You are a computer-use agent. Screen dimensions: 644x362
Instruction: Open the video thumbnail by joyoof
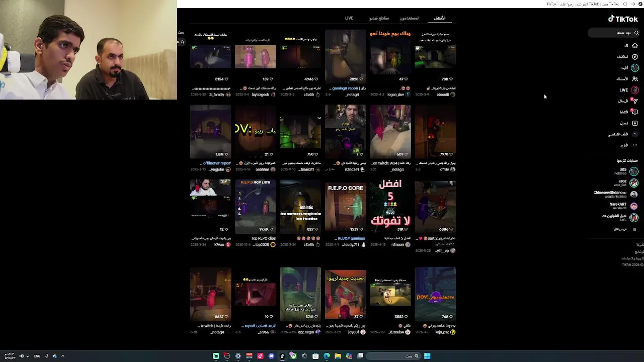tap(346, 295)
